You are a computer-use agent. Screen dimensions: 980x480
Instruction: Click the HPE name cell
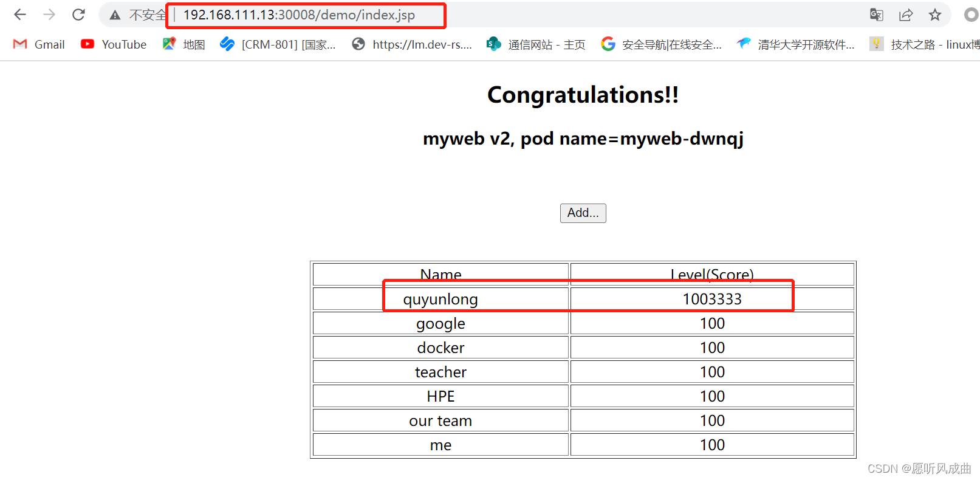(x=441, y=396)
